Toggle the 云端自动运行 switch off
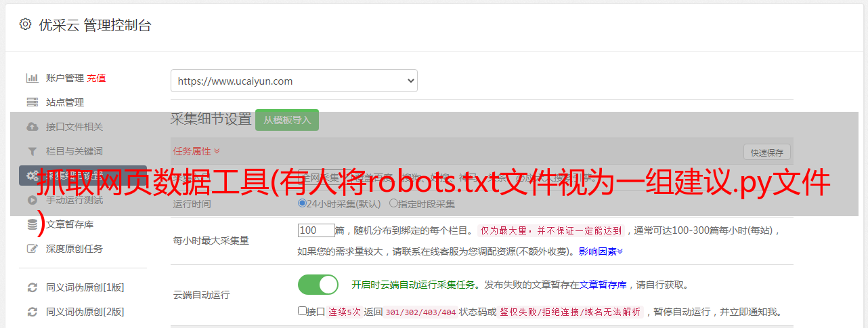This screenshot has height=328, width=868. point(318,285)
